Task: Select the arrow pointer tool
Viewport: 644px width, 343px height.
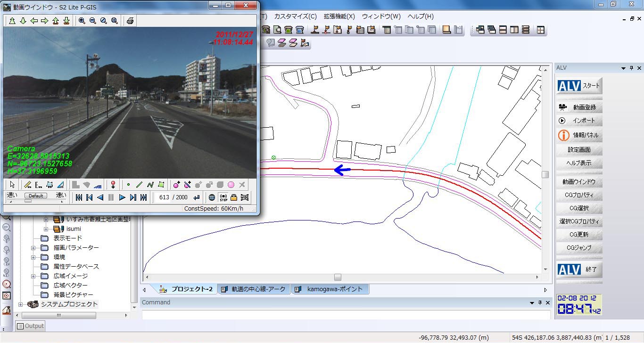Action: (12, 185)
